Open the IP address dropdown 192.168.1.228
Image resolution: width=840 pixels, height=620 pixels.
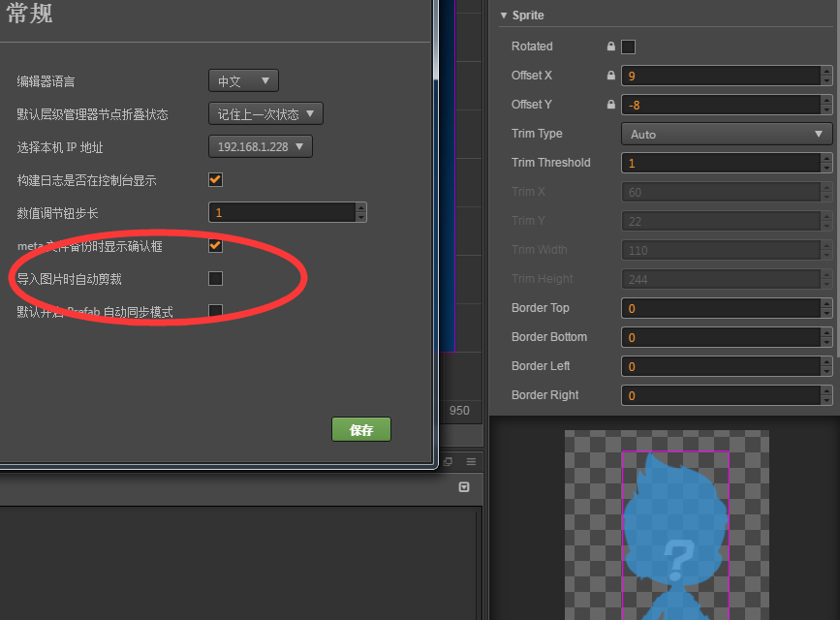click(261, 146)
